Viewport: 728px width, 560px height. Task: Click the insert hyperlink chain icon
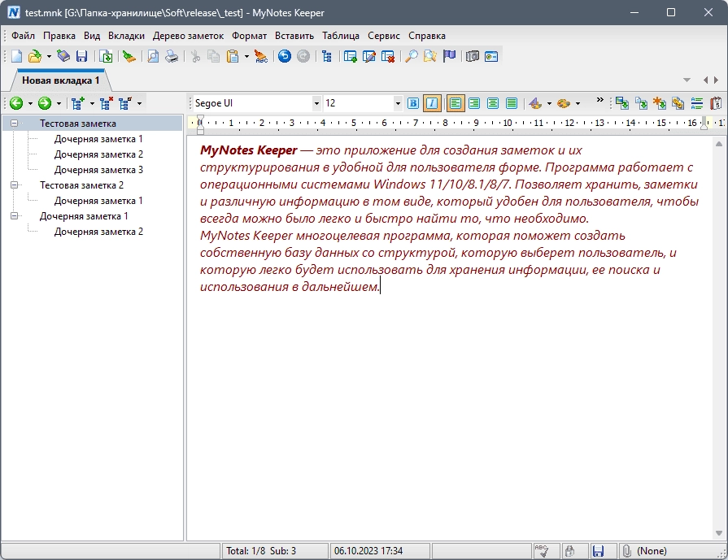pos(678,103)
